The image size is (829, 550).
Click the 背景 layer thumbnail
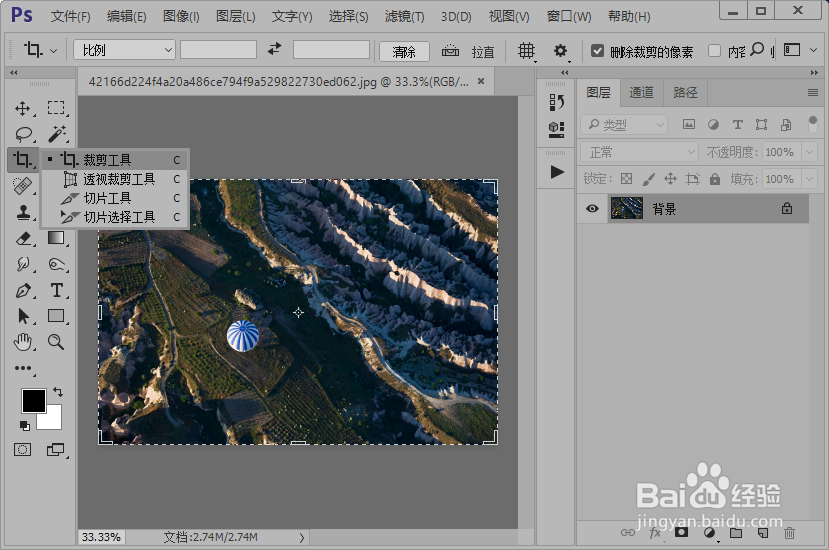pyautogui.click(x=627, y=208)
